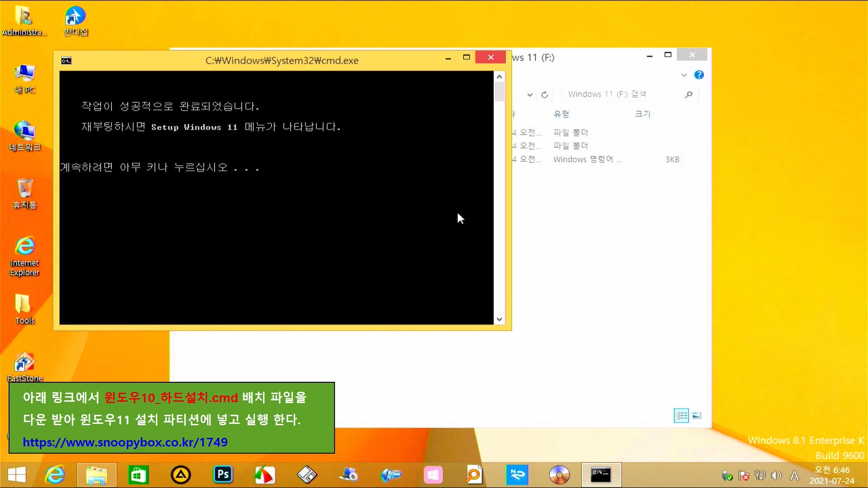Refresh the Explorer folder view
Viewport: 868px width, 488px height.
[x=545, y=94]
